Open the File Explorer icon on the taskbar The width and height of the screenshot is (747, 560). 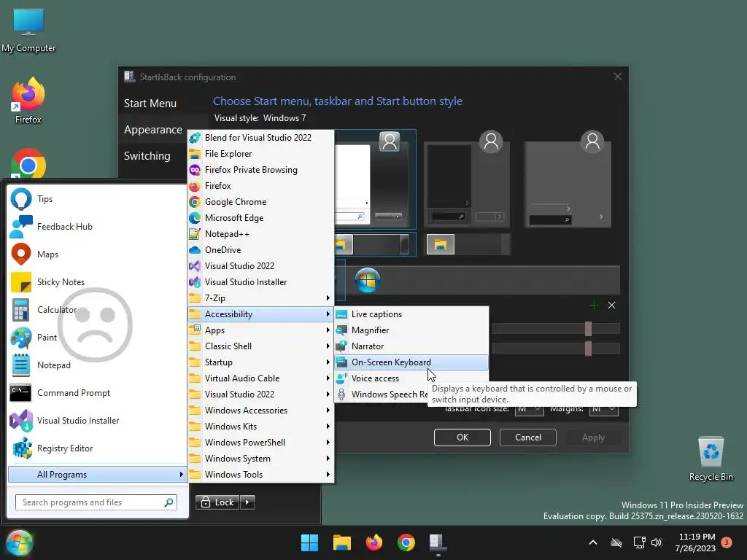coord(342,542)
